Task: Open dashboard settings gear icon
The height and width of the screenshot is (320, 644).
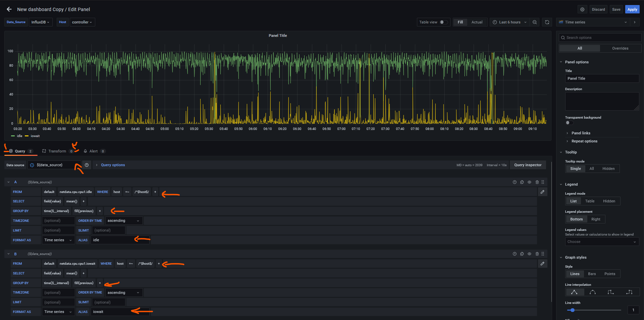Action: (582, 9)
